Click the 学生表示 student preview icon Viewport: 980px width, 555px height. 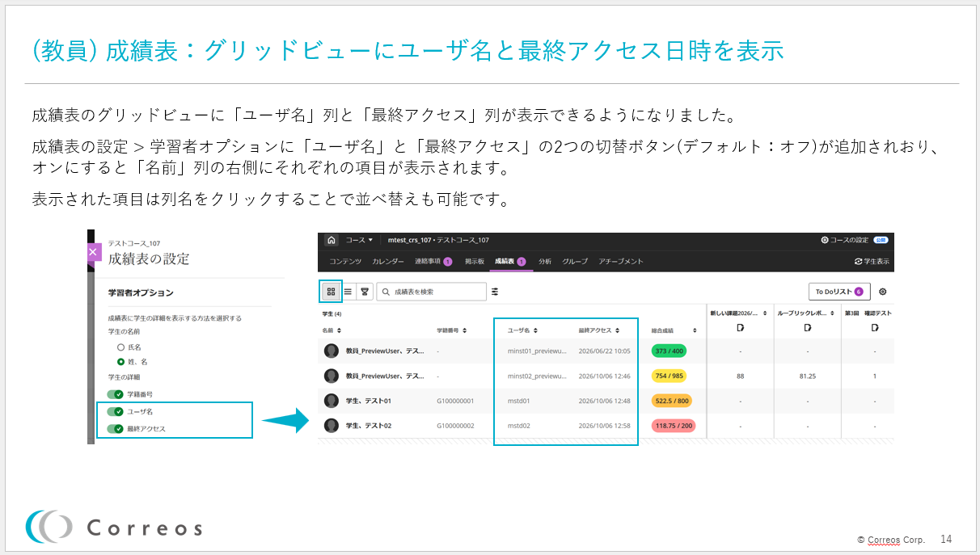pyautogui.click(x=859, y=262)
